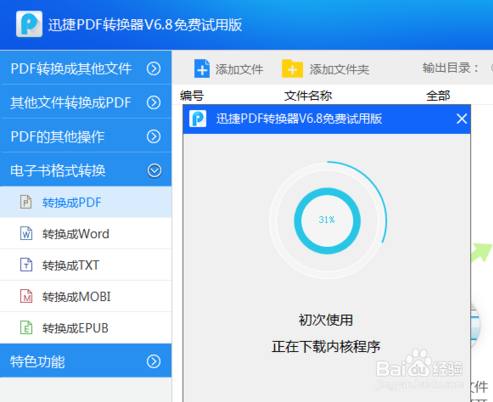
Task: Click the dialog title 迅捷PDF转换器V6.8免费试用版
Action: click(x=299, y=119)
